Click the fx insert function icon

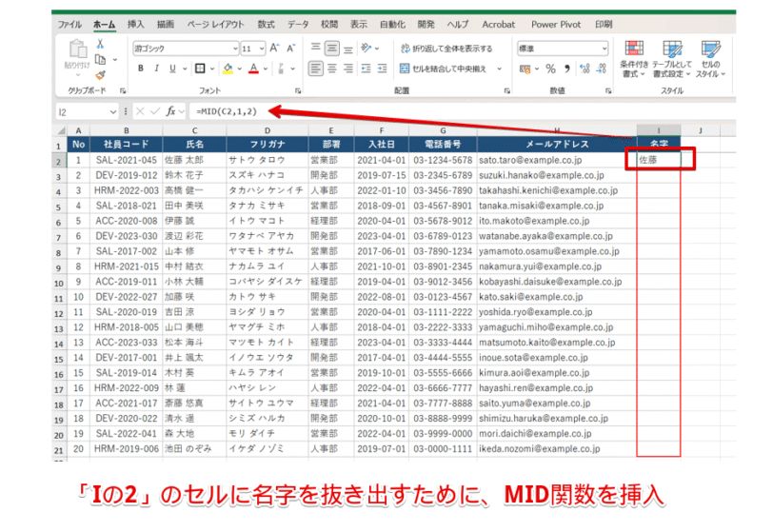170,111
